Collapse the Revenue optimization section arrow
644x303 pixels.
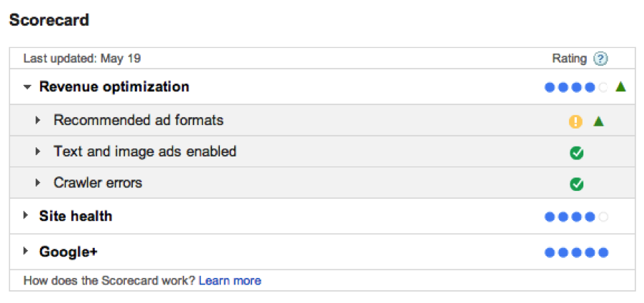click(x=27, y=87)
